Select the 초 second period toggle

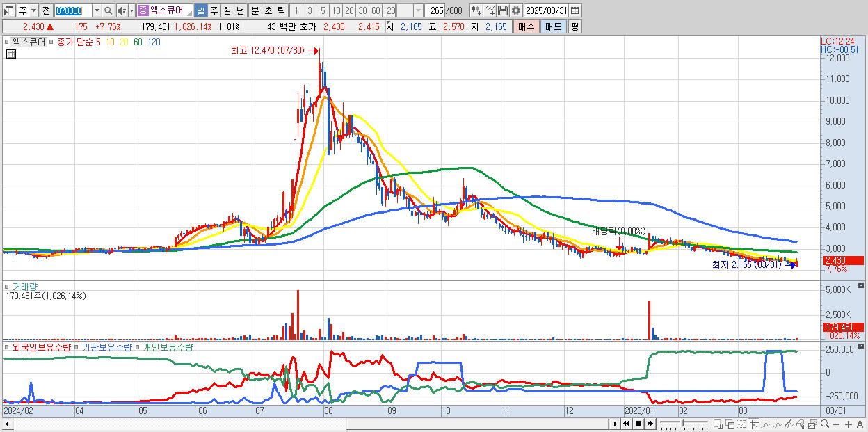(268, 10)
